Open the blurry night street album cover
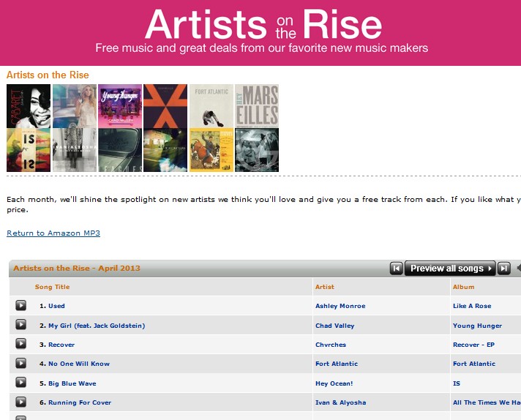Image resolution: width=521 pixels, height=420 pixels. click(165, 150)
